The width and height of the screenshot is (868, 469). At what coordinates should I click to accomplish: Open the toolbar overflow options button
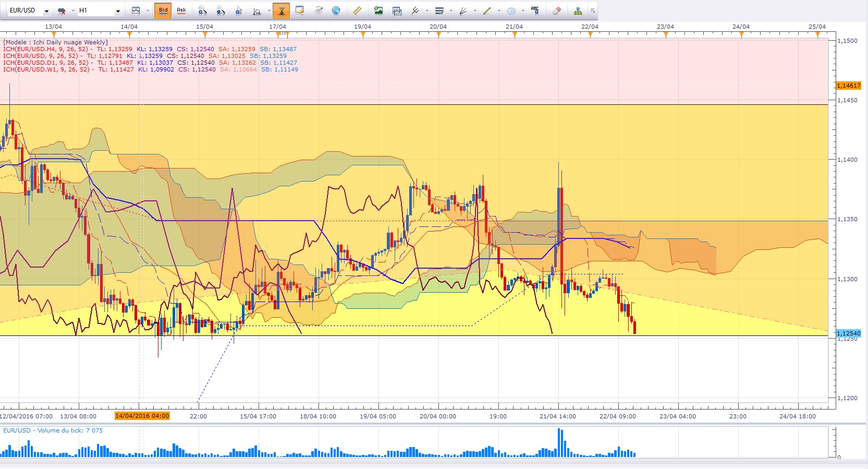(x=593, y=10)
